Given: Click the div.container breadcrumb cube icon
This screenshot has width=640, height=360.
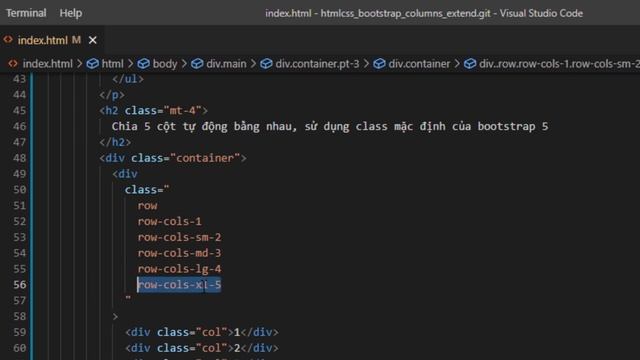Looking at the screenshot, I should [379, 64].
